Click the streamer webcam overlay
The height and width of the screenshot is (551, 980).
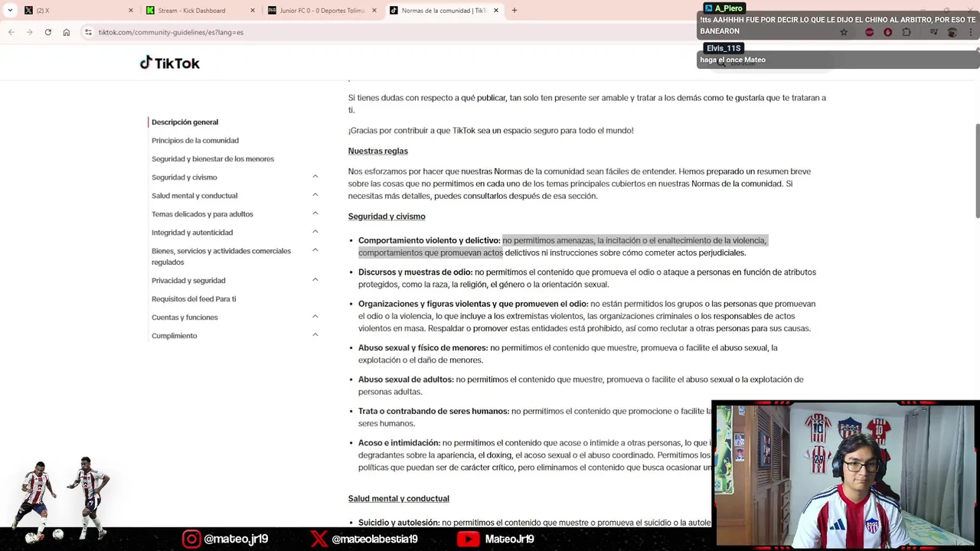click(845, 474)
